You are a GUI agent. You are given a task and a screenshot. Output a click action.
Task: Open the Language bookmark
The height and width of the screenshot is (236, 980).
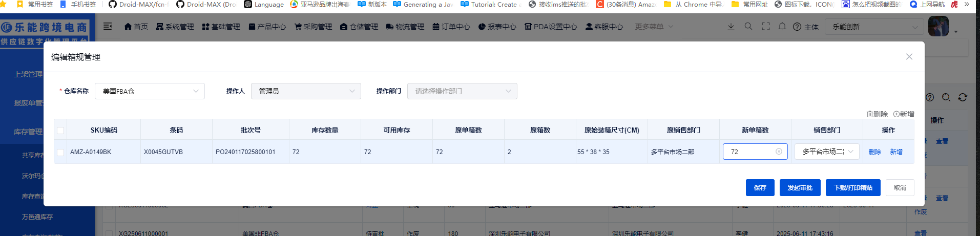264,4
